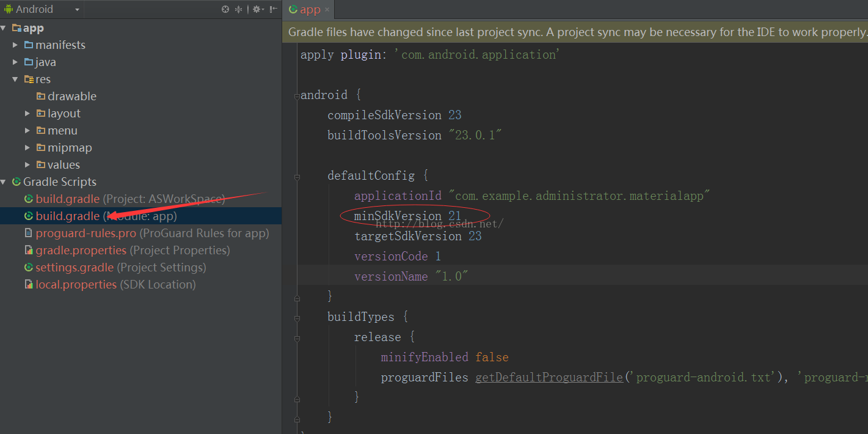The height and width of the screenshot is (434, 868).
Task: Open local.properties (SDK Location)
Action: [x=115, y=285]
